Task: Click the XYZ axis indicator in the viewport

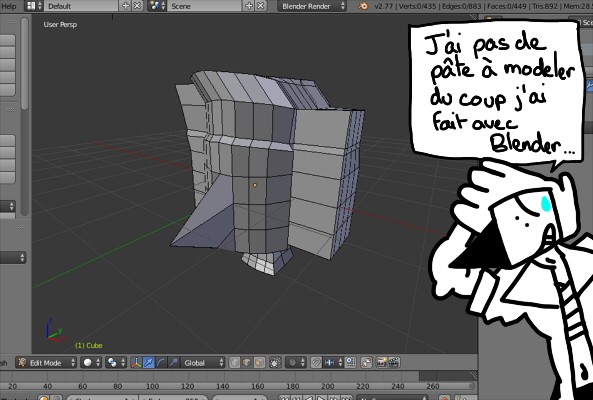Action: pos(55,330)
